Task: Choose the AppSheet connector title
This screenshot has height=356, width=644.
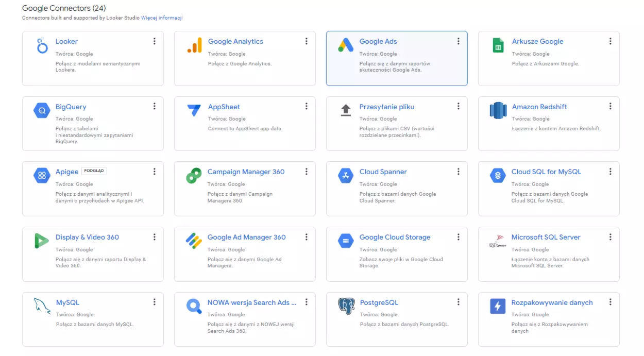Action: pos(224,107)
